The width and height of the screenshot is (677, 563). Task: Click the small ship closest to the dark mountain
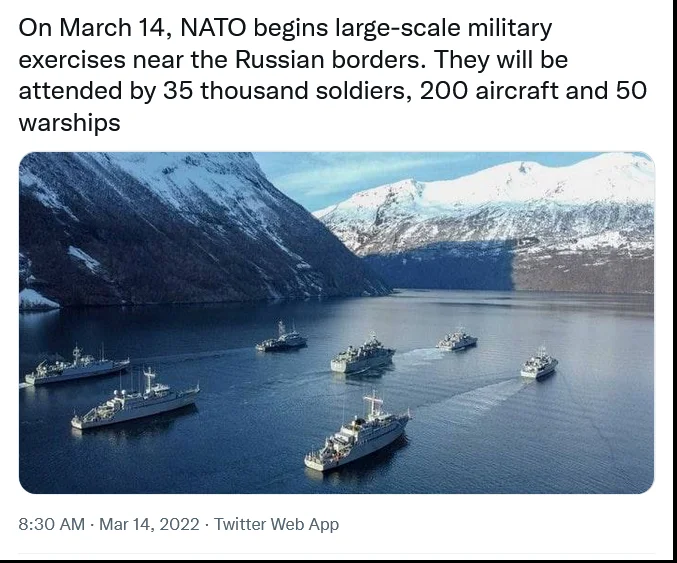click(x=281, y=337)
